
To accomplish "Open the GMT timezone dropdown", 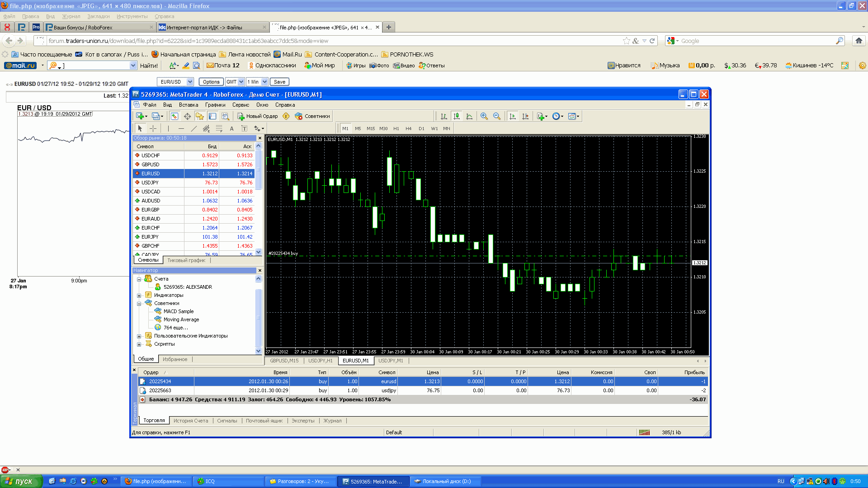I will [x=235, y=82].
